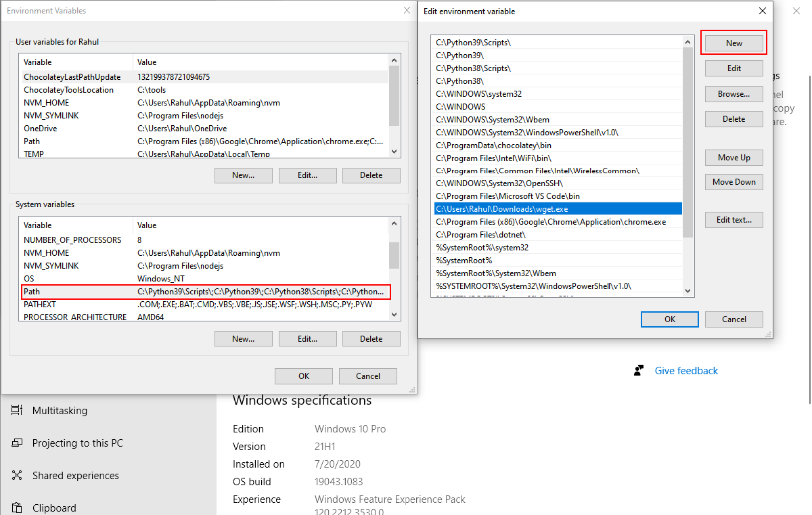Click the Browse... button
812x515 pixels.
[x=734, y=94]
